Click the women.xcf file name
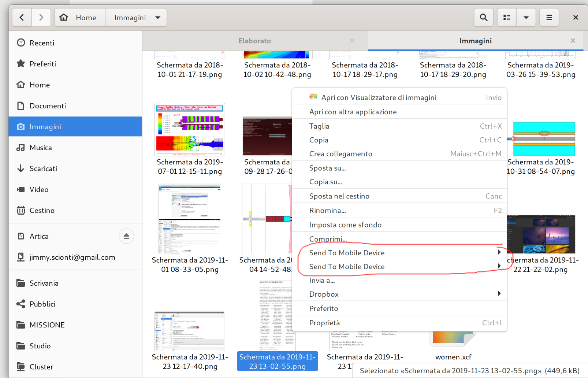Screen dimensions: 588x378 click(453, 357)
